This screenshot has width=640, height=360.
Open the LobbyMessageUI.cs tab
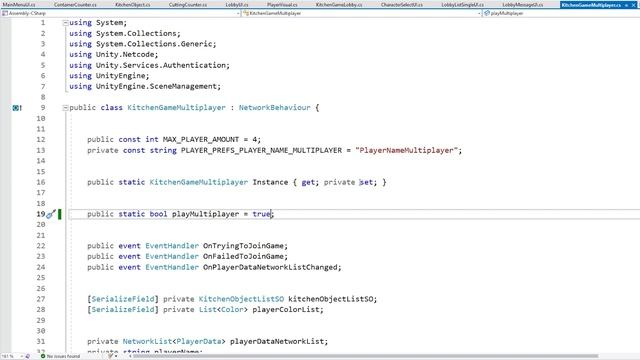pyautogui.click(x=522, y=4)
